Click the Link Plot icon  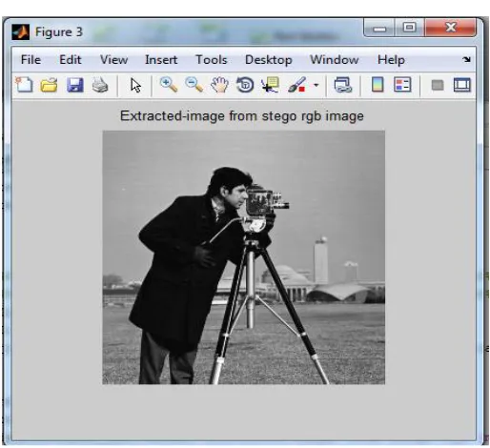click(343, 85)
